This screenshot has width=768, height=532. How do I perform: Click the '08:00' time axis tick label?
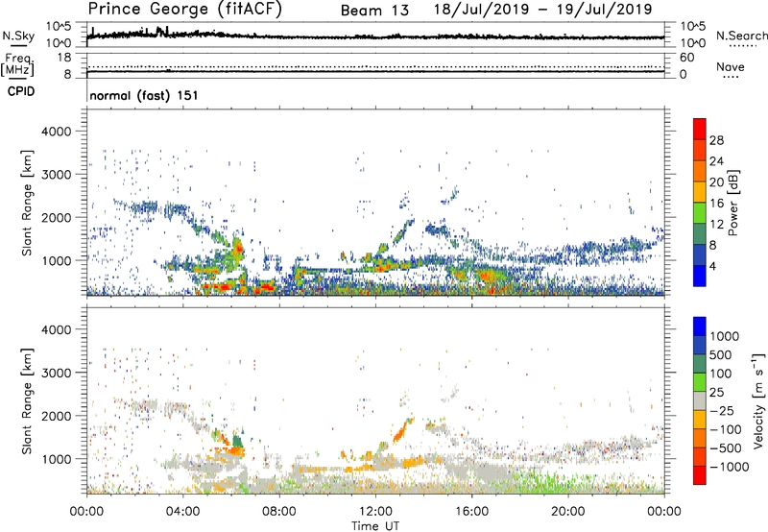tap(279, 512)
